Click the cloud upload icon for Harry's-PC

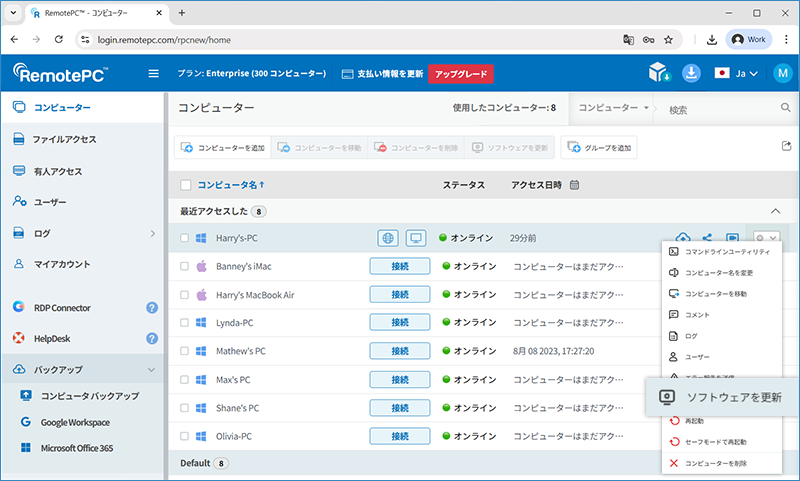point(683,237)
